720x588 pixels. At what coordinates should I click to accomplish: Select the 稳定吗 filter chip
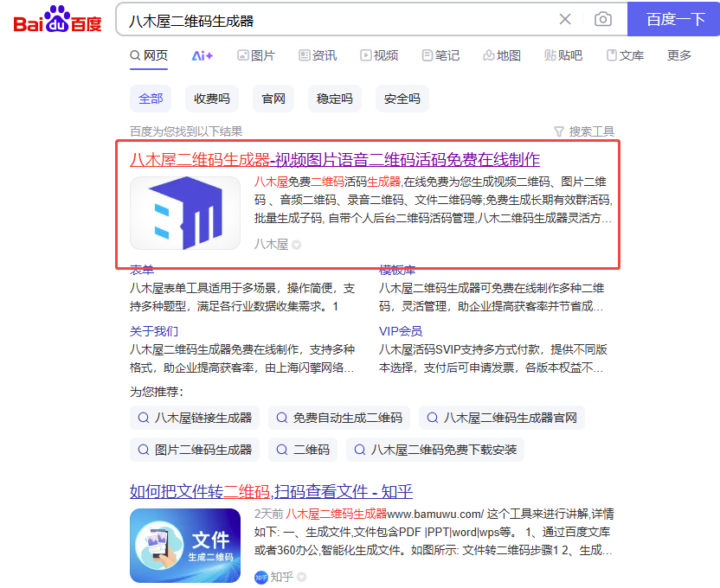335,99
